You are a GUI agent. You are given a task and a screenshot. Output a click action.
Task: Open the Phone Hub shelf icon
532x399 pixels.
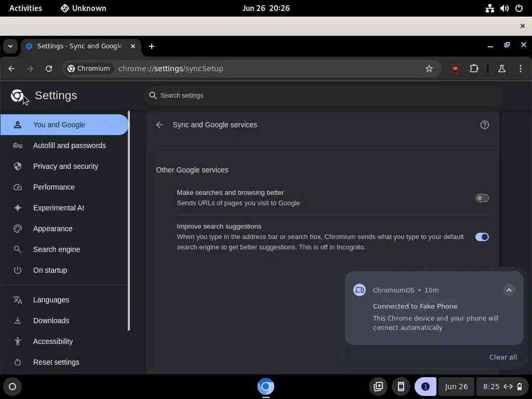coord(401,387)
